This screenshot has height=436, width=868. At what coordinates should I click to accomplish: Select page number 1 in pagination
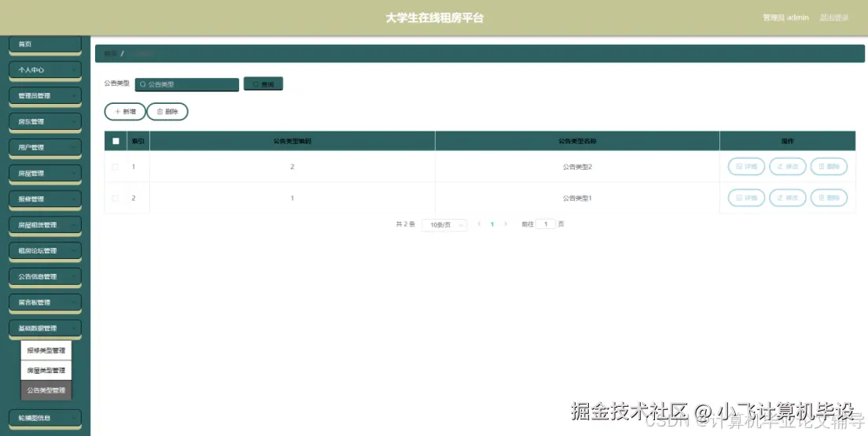click(x=492, y=224)
